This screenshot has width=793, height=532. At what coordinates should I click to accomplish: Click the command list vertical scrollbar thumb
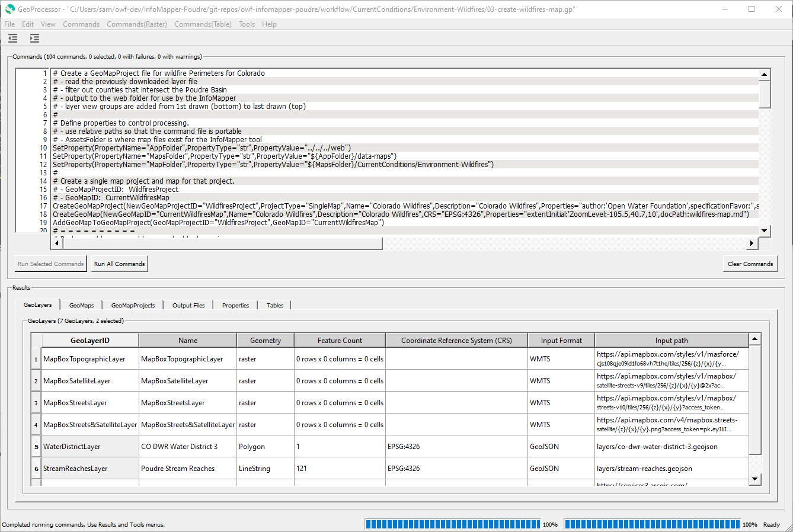(x=765, y=94)
